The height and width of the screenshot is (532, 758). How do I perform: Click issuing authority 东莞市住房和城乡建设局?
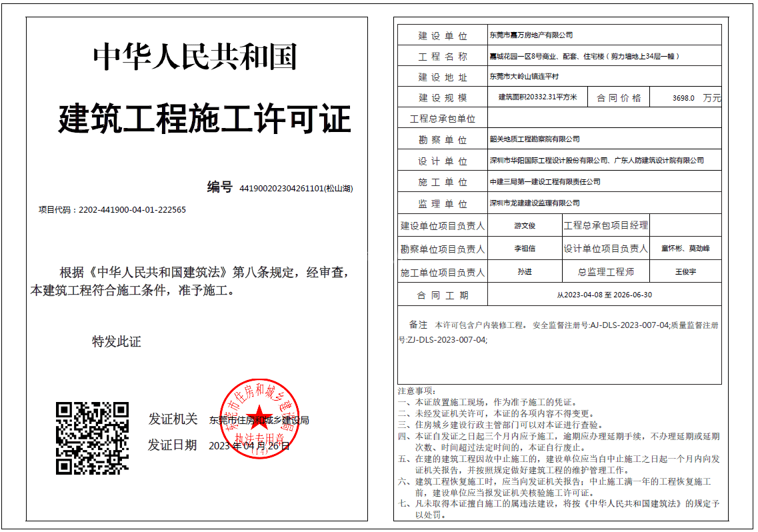tap(259, 420)
